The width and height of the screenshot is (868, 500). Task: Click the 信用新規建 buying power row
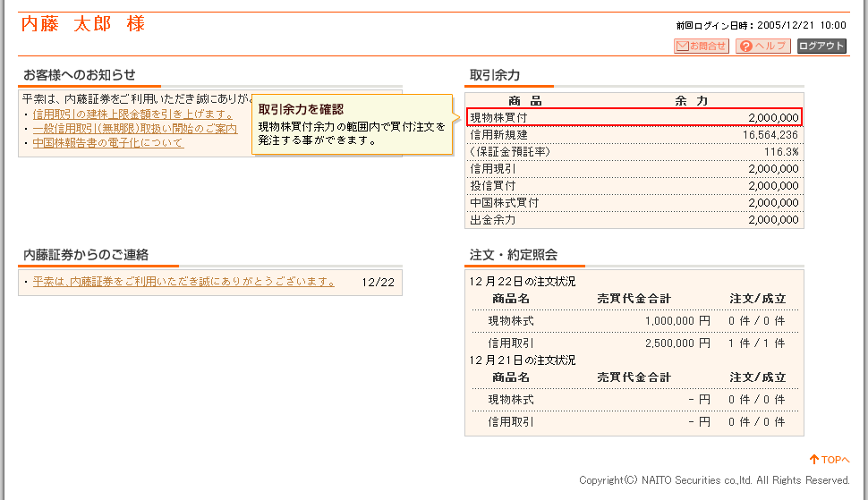tap(634, 134)
